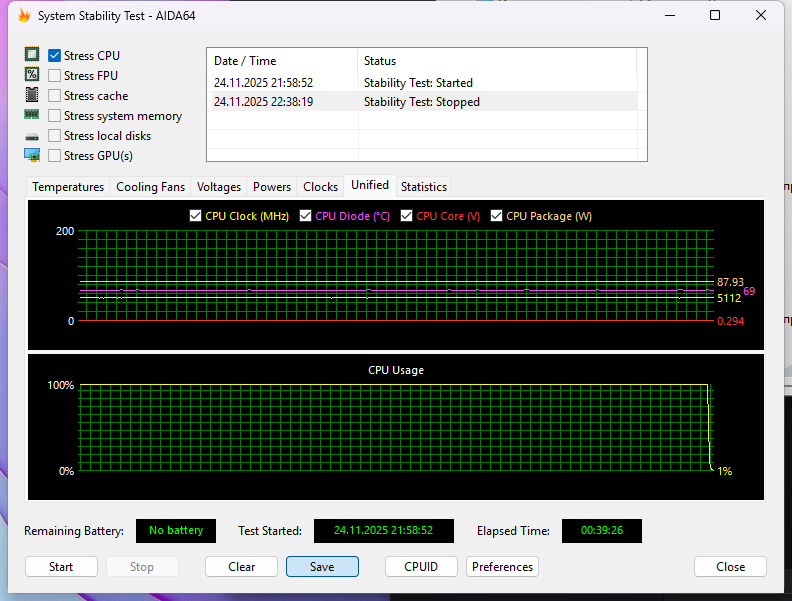Click the 24.11.2025 22:38:19 log timestamp

tap(263, 102)
